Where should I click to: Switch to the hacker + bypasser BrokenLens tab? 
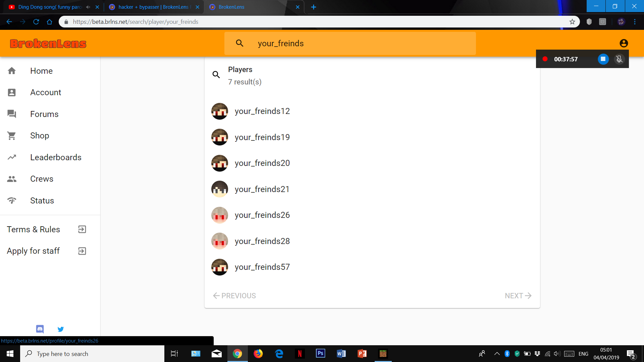[155, 7]
